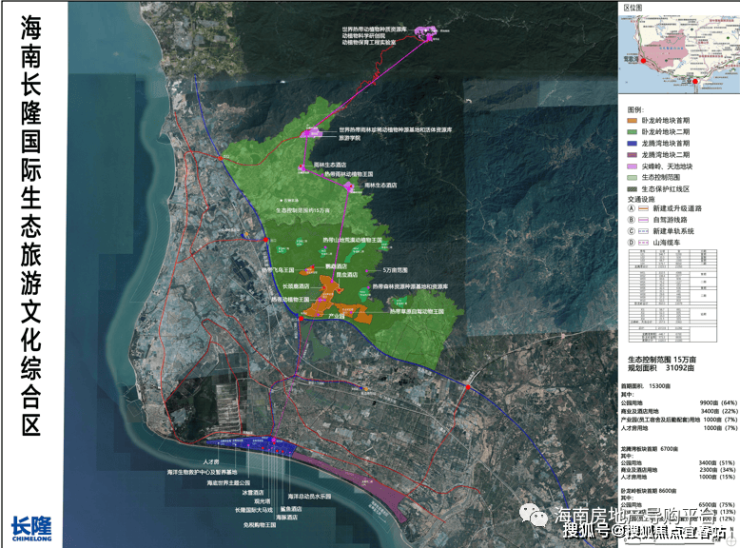Click the 海洋生物救护中心及暂养基地 label
This screenshot has width=740, height=548.
[202, 472]
